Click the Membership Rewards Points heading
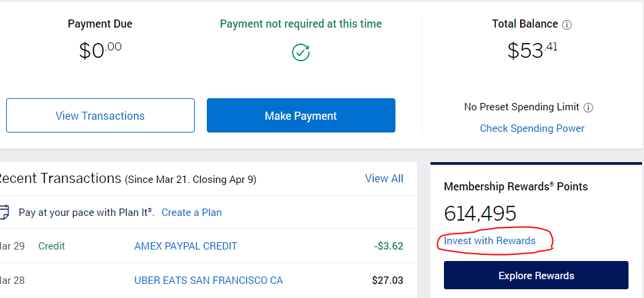 pyautogui.click(x=516, y=186)
